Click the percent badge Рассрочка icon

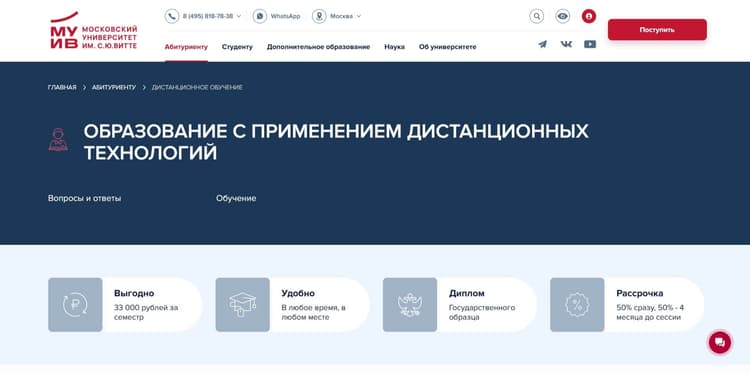coord(577,305)
